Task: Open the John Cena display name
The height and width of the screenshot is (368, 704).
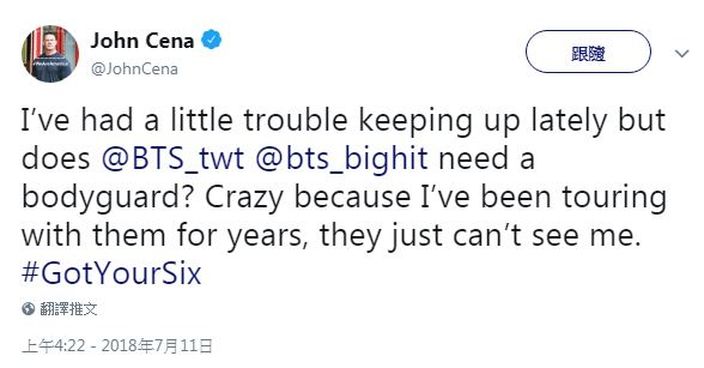Action: click(x=142, y=40)
